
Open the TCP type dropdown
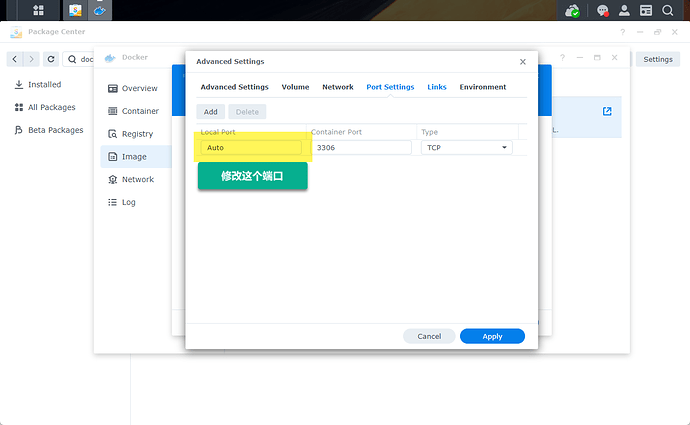[x=466, y=147]
